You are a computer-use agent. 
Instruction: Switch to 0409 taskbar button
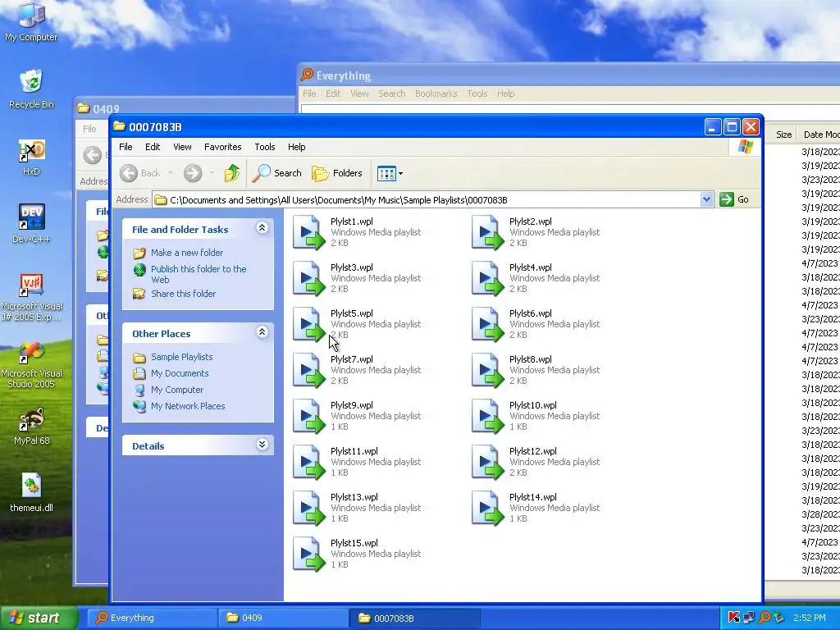pos(283,618)
